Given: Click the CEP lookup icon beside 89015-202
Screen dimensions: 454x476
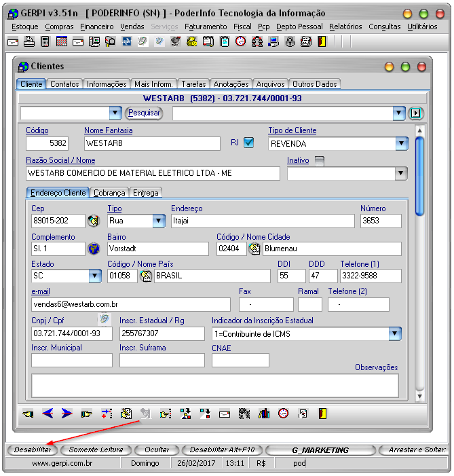Looking at the screenshot, I should pyautogui.click(x=94, y=221).
